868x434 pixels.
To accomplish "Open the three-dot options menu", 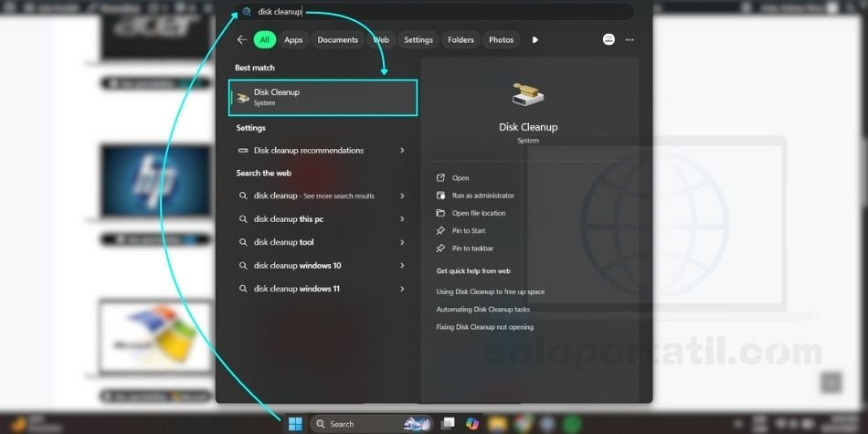I will [630, 40].
